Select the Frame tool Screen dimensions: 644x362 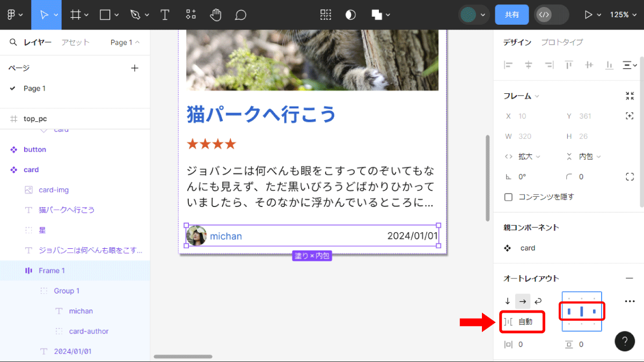[x=76, y=15]
